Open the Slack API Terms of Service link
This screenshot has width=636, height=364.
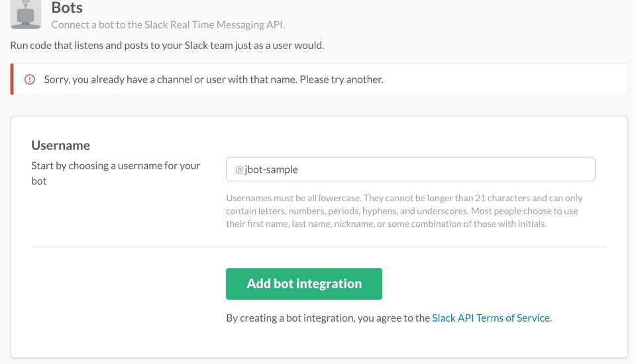click(x=491, y=318)
